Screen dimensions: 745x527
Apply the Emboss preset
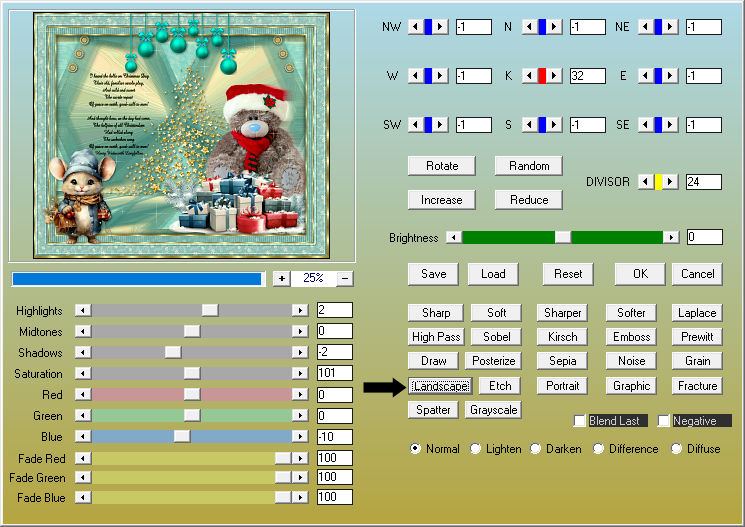pos(631,336)
